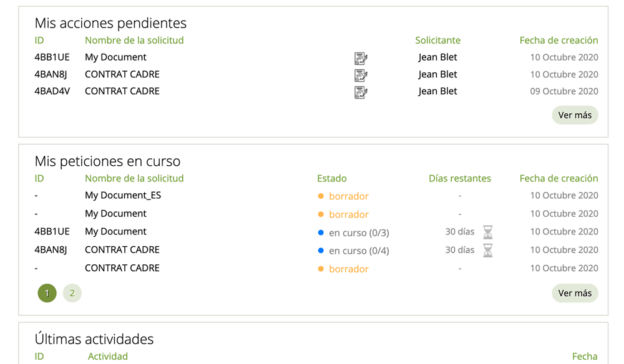The image size is (624, 364).
Task: Click the blue en curso indicator for 4BB1UE
Action: [322, 232]
